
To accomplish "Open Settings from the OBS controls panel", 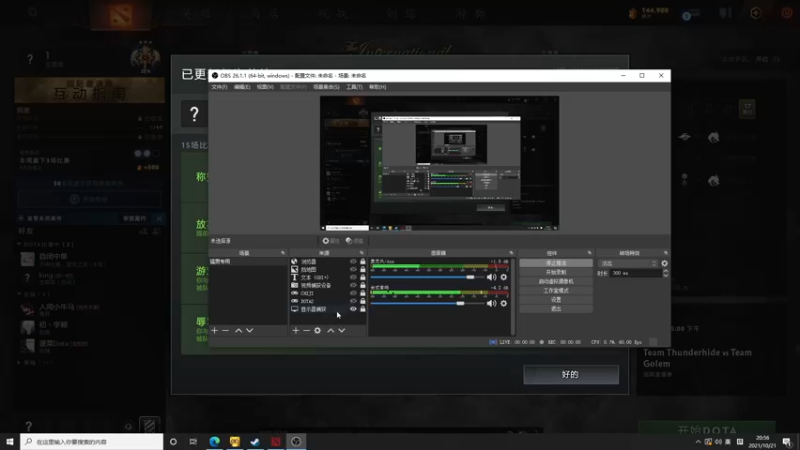I will pos(556,300).
